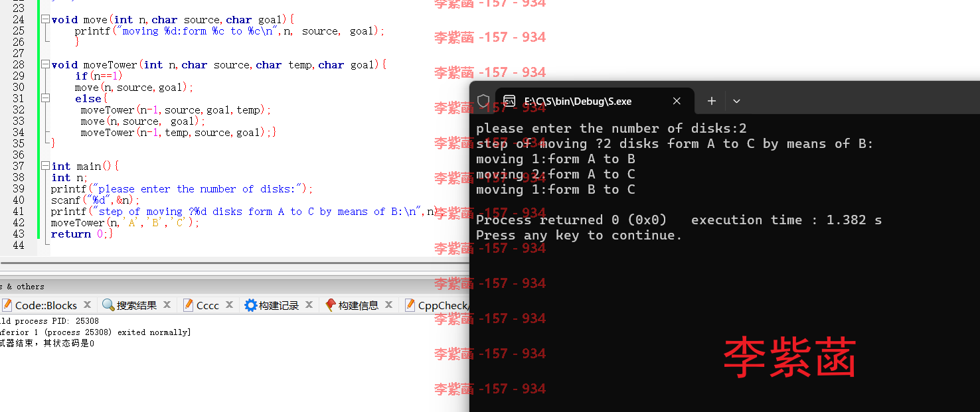The height and width of the screenshot is (412, 980).
Task: Close the Code::Blocks log tab
Action: pyautogui.click(x=88, y=305)
